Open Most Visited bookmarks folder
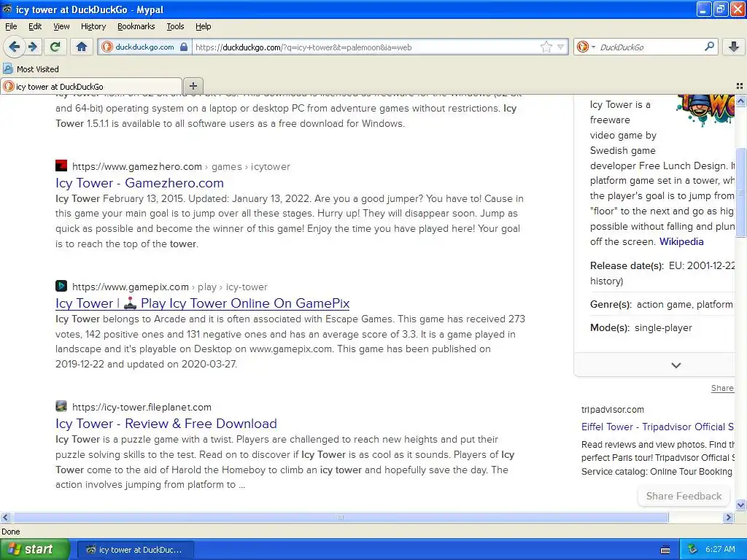The height and width of the screenshot is (560, 747). pos(31,69)
